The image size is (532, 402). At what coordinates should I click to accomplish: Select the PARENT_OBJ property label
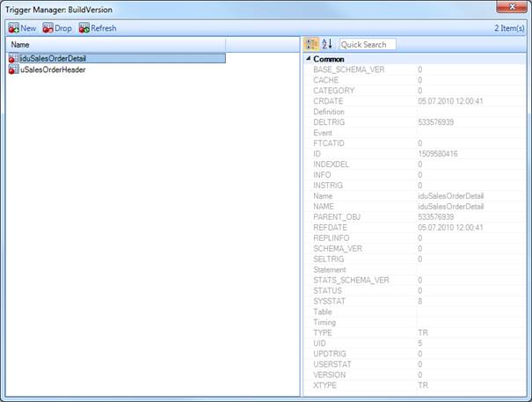point(337,217)
